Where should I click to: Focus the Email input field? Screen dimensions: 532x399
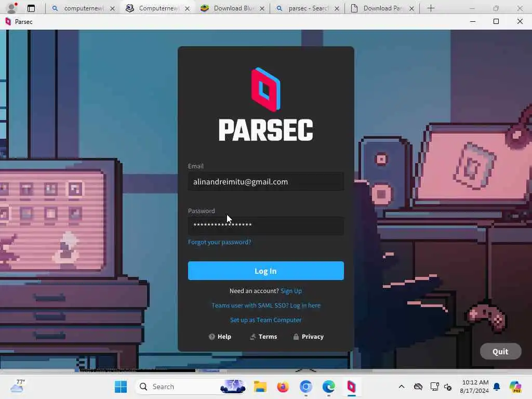click(x=265, y=182)
